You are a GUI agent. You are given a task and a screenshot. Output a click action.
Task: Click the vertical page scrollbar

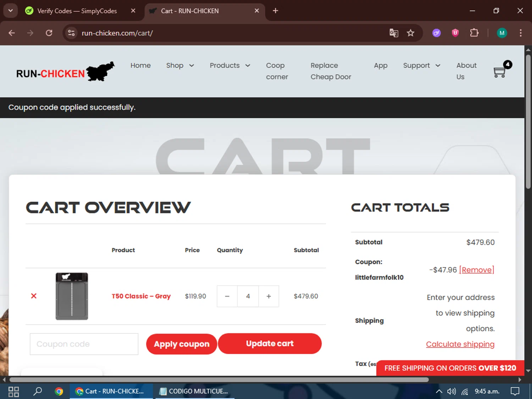(528, 122)
